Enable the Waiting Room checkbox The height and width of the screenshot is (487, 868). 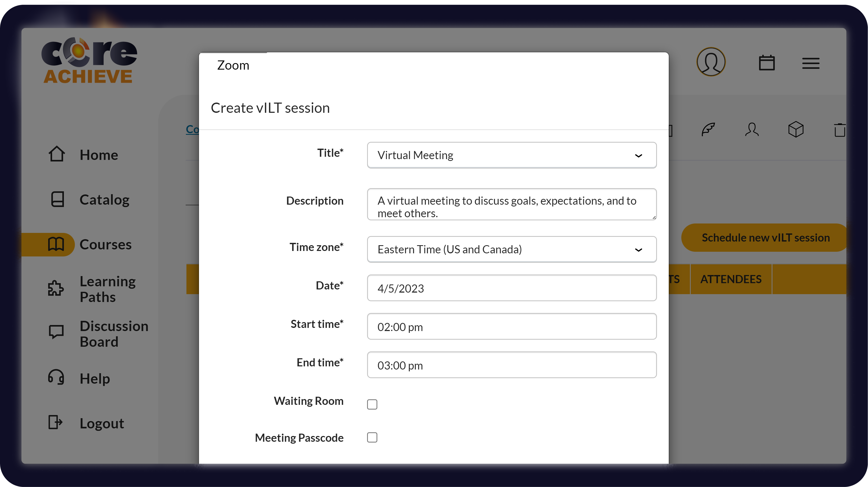372,405
